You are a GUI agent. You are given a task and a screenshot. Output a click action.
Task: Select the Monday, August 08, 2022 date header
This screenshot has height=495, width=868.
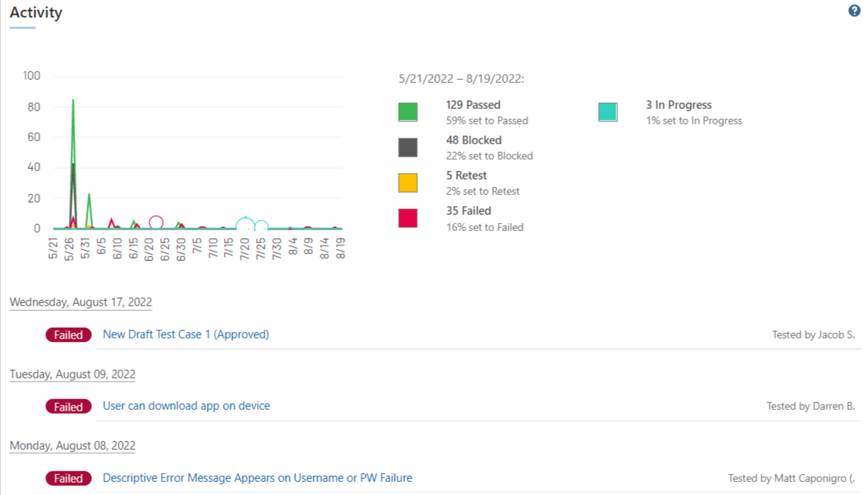point(72,446)
